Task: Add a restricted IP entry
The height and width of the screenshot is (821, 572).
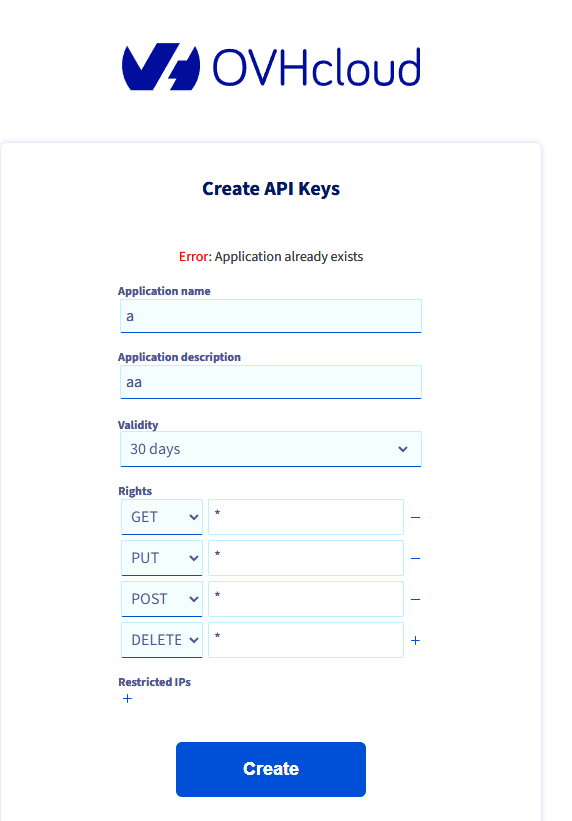Action: (x=127, y=698)
